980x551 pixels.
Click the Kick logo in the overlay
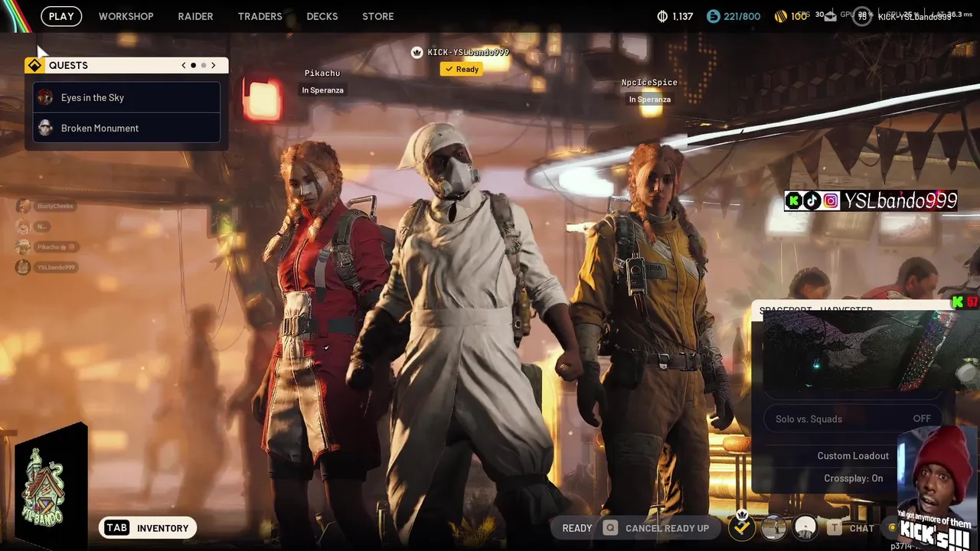point(794,201)
